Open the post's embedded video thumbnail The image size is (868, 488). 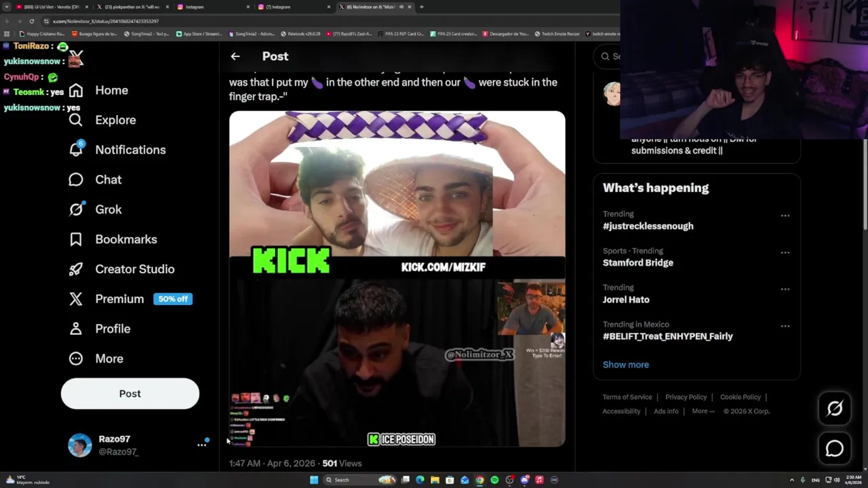397,279
